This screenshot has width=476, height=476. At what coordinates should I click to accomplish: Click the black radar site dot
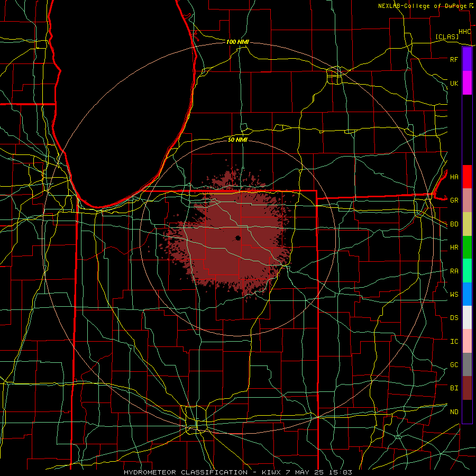click(x=238, y=238)
